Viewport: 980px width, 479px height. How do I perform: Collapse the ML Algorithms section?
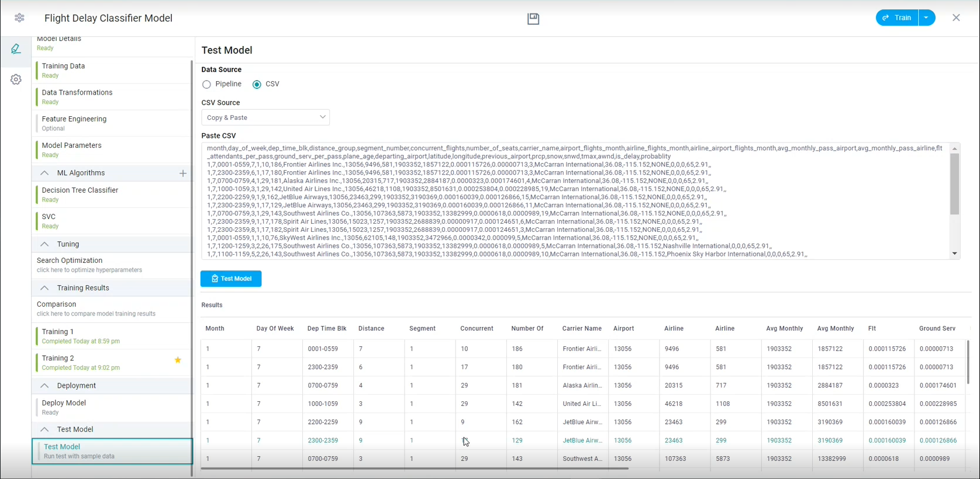click(x=44, y=173)
